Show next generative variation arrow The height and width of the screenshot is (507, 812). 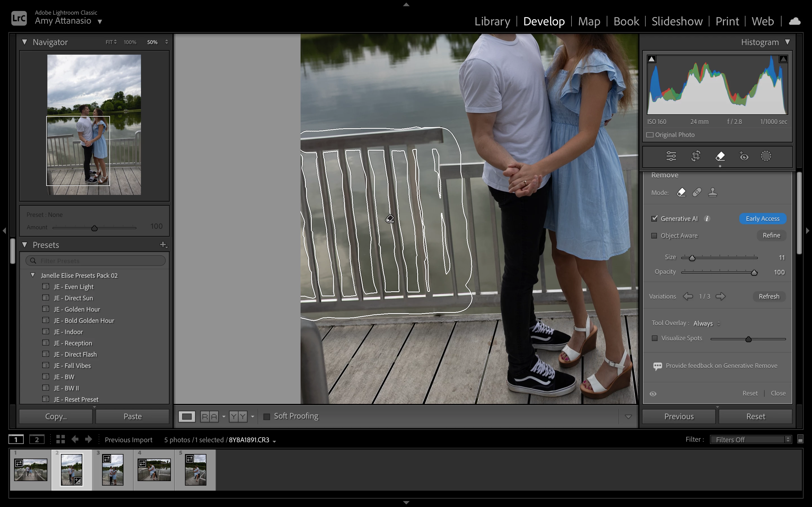[x=720, y=296]
